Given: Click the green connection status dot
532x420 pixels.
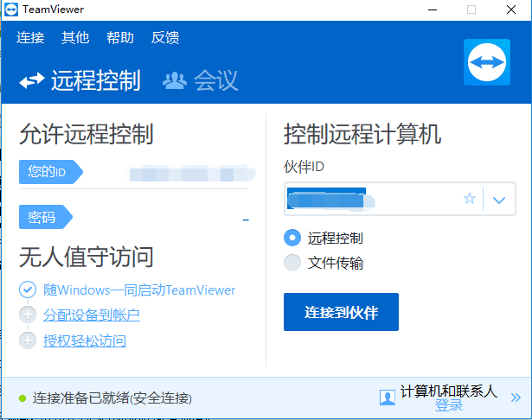Looking at the screenshot, I should (x=22, y=398).
